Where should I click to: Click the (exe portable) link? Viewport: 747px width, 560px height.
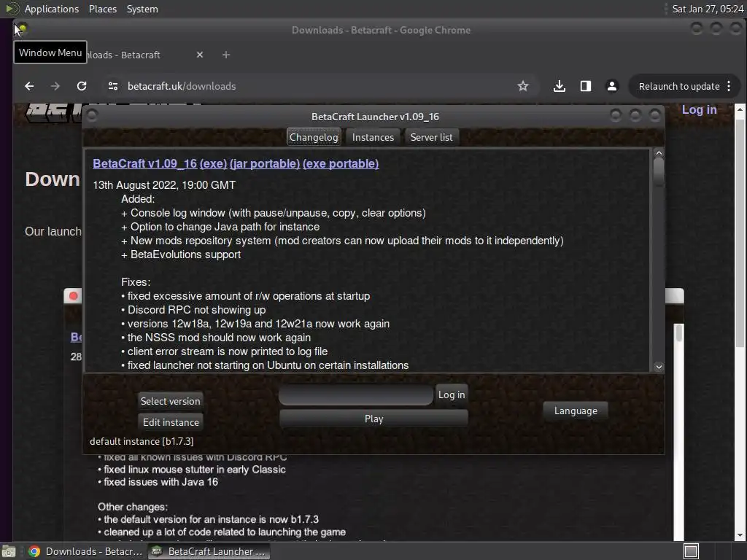click(341, 163)
